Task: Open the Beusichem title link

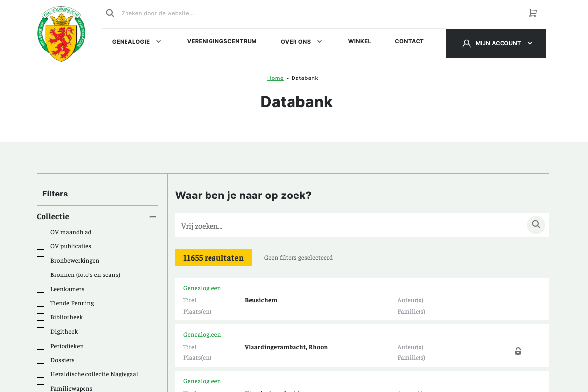Action: click(x=261, y=300)
